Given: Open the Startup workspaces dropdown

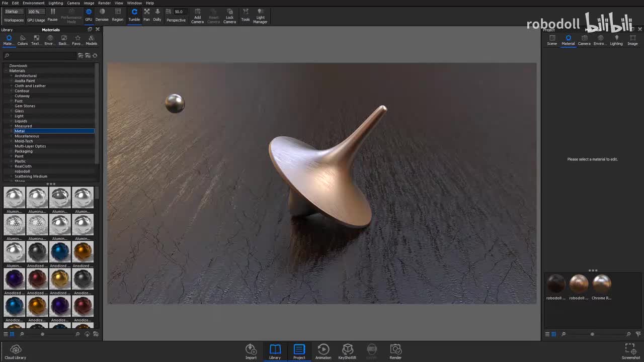Looking at the screenshot, I should pos(14,12).
